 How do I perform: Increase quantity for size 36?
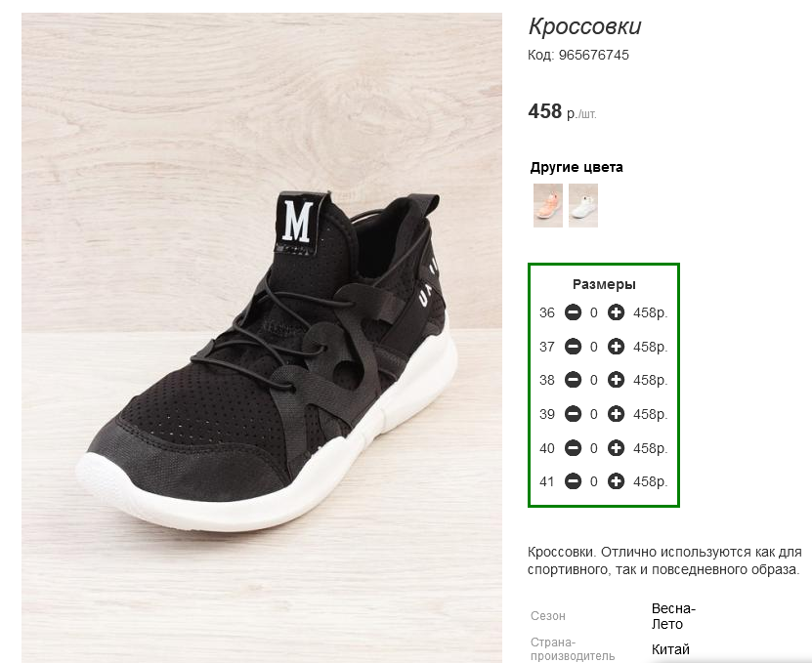[x=616, y=312]
